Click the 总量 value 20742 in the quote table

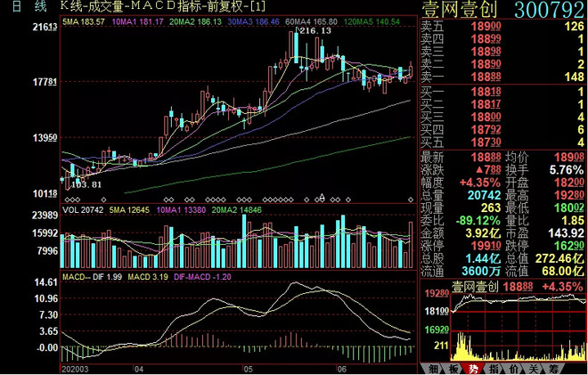coord(484,195)
